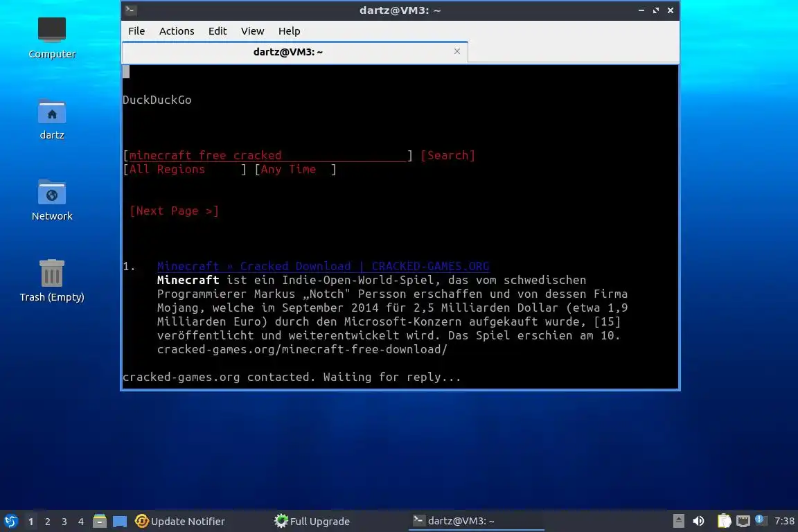Open the Trash (Empty) desktop icon

click(x=52, y=281)
